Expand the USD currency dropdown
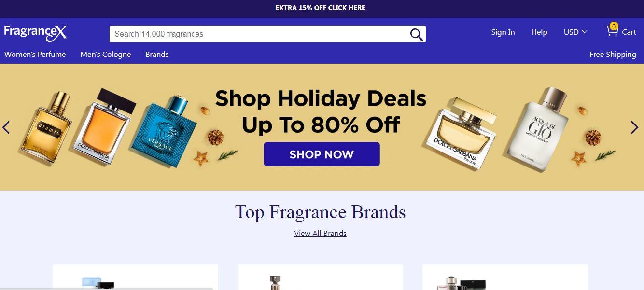Image resolution: width=644 pixels, height=290 pixels. tap(575, 32)
